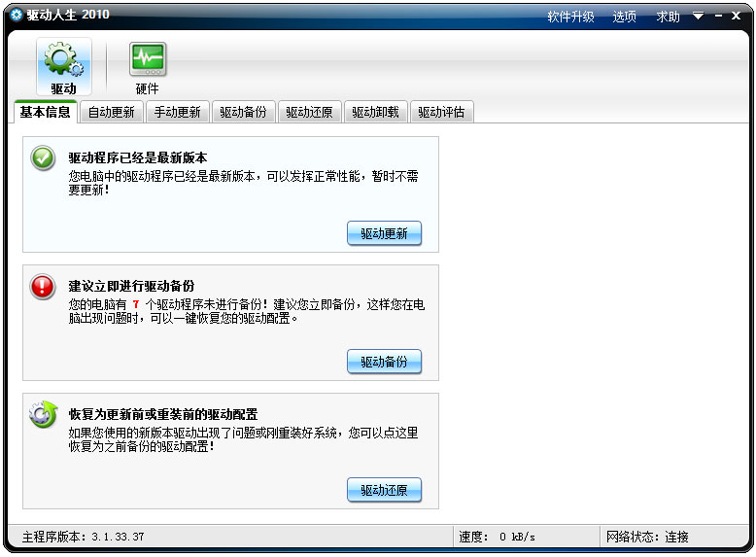Click 软件升级 in the title bar
Image resolution: width=756 pixels, height=557 pixels.
point(570,17)
